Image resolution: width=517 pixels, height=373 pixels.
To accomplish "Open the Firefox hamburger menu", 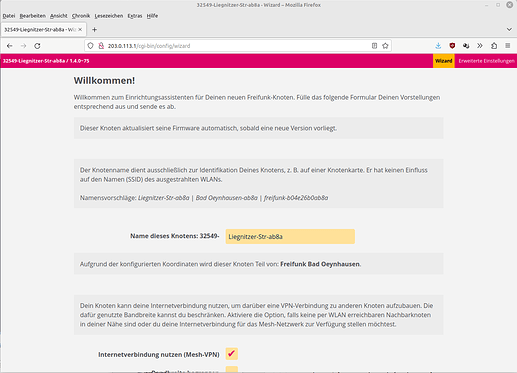I will point(508,46).
